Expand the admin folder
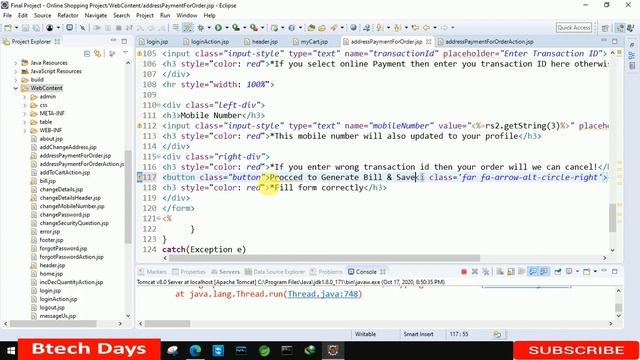640x360 pixels. [x=24, y=97]
